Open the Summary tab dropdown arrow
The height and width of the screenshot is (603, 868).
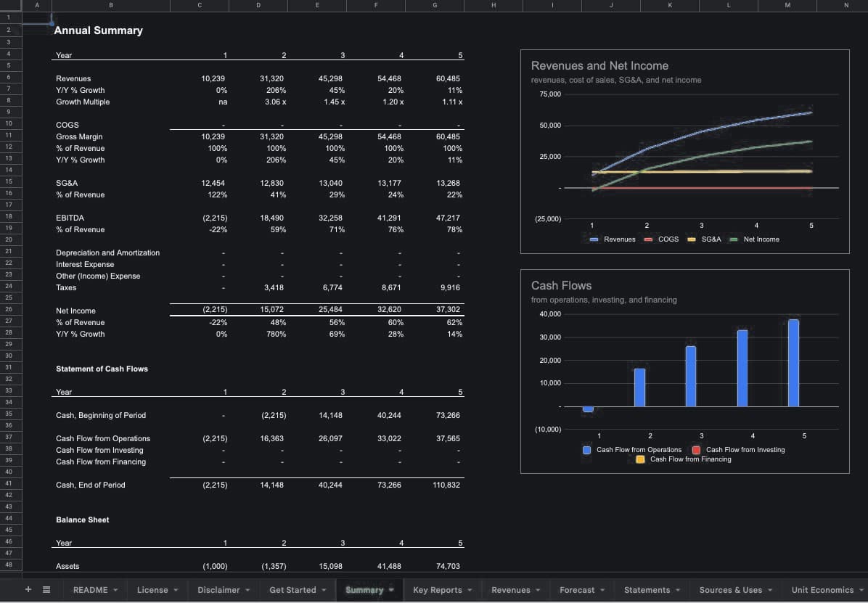(391, 590)
